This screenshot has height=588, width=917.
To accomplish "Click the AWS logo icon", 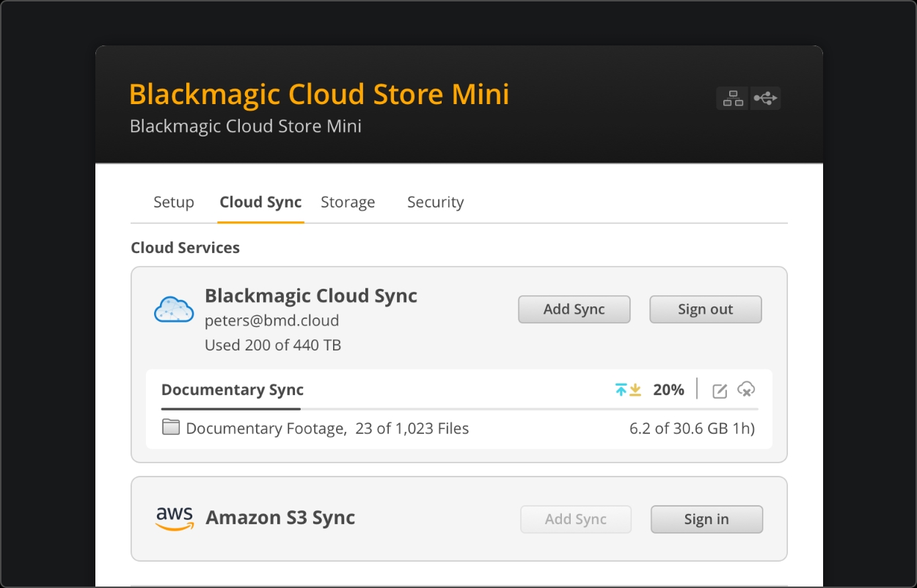I will (x=175, y=518).
